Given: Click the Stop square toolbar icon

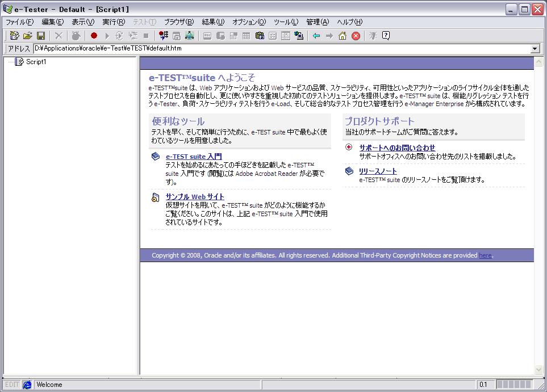Looking at the screenshot, I should pyautogui.click(x=146, y=36).
